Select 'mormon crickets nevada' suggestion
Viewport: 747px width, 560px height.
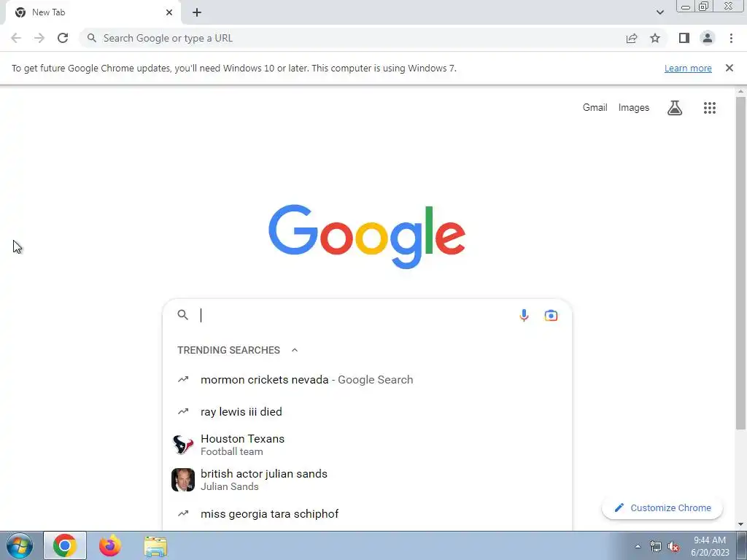pos(367,379)
